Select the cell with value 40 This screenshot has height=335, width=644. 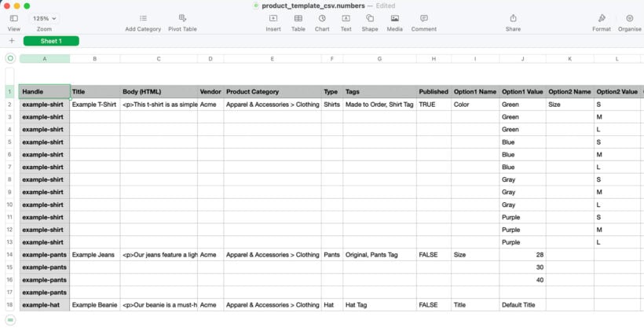pyautogui.click(x=522, y=280)
